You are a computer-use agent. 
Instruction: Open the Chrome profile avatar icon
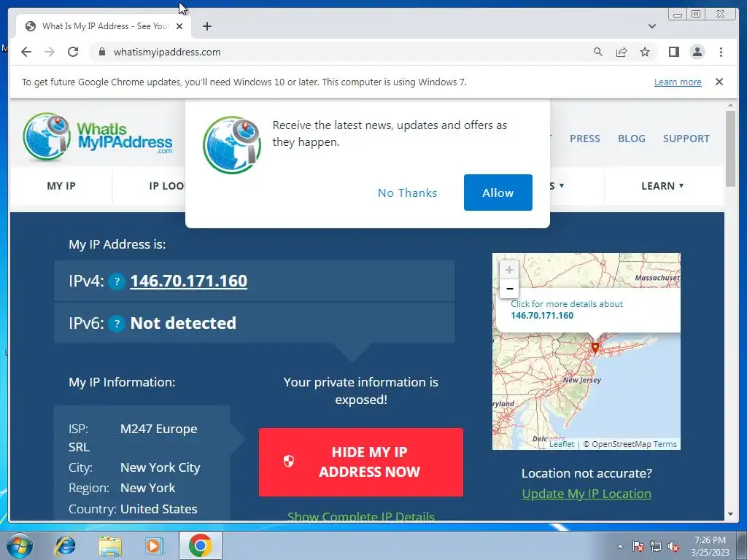(x=697, y=52)
